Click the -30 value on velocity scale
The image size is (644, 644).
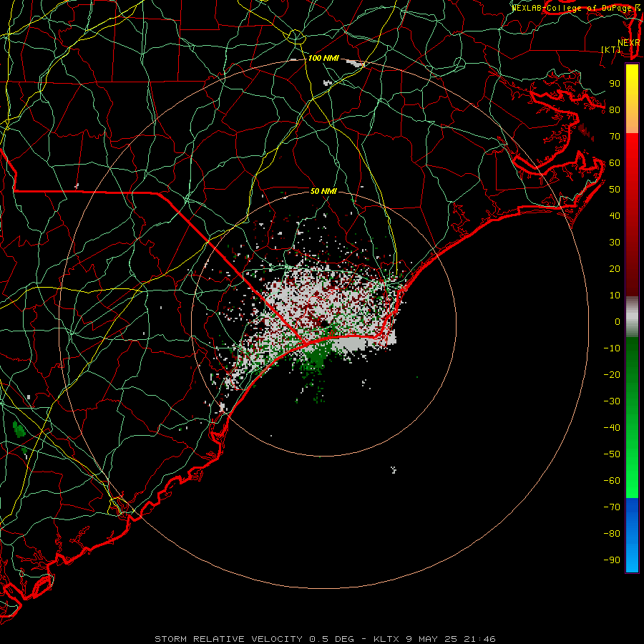click(612, 401)
